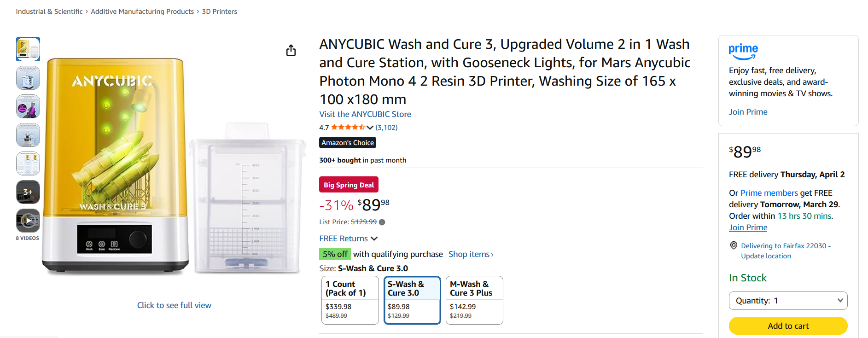Go to 3D Printers breadcrumb category
The image size is (868, 338).
click(219, 12)
